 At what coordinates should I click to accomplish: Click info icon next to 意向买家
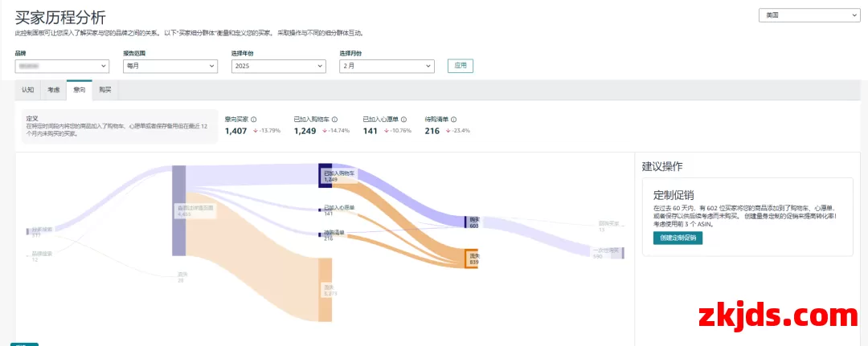tap(253, 120)
